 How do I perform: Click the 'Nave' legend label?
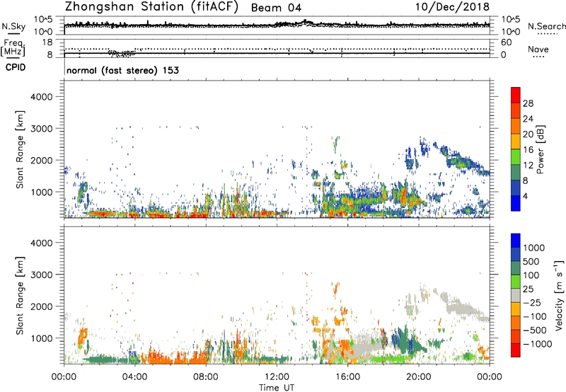tap(538, 49)
